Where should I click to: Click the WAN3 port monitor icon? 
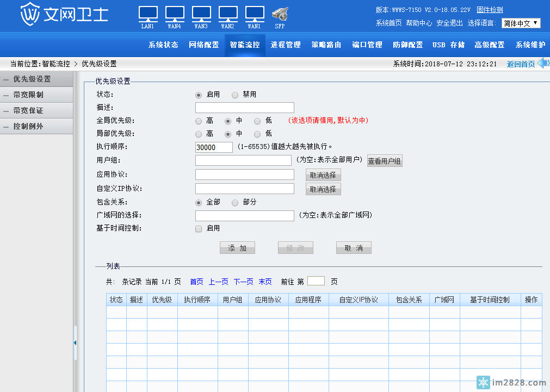(x=201, y=14)
